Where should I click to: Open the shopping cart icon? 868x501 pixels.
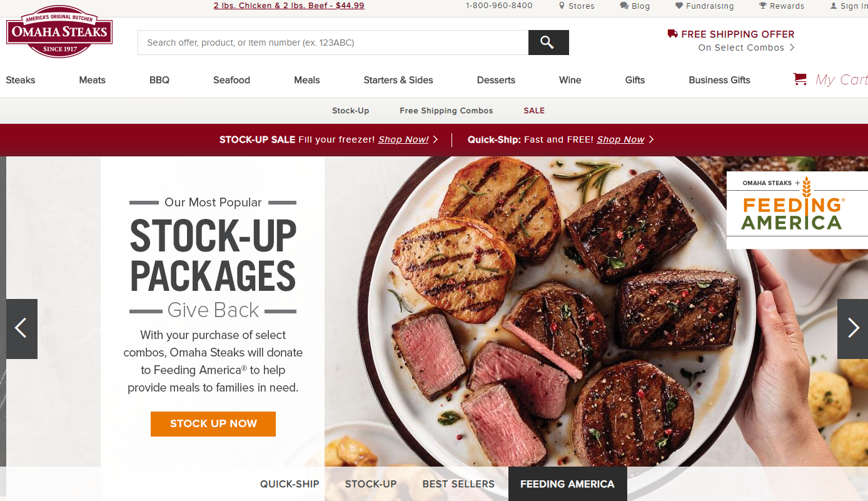(800, 79)
